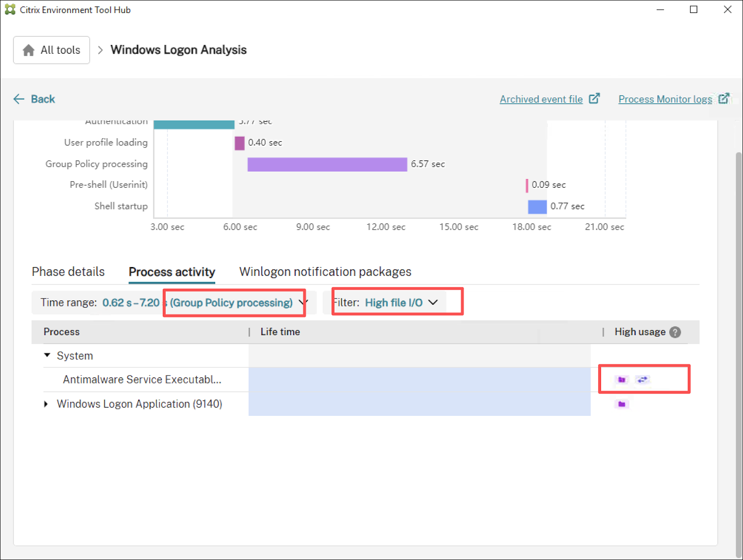
Task: Click Antimalware Service's blue arrows usage icon
Action: pyautogui.click(x=642, y=380)
